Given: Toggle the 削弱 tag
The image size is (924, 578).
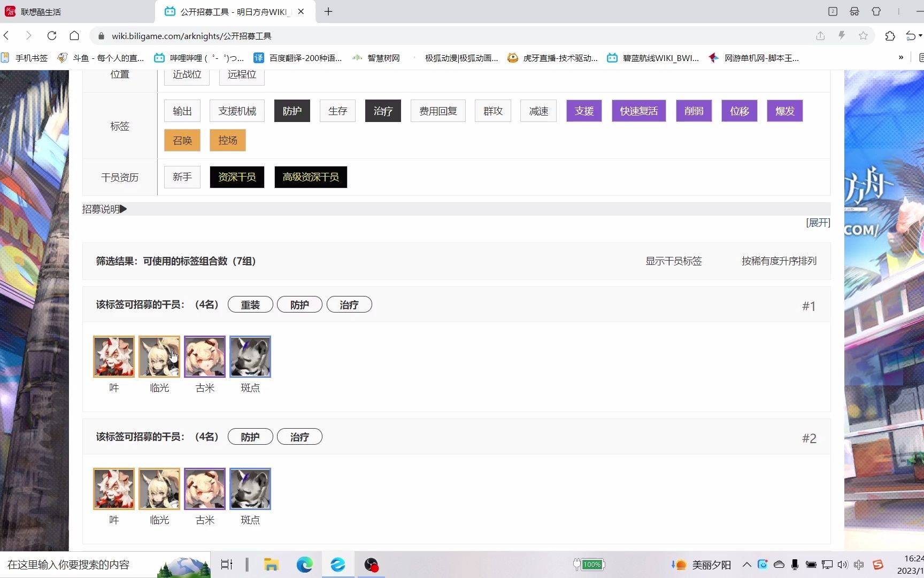Looking at the screenshot, I should pyautogui.click(x=694, y=111).
